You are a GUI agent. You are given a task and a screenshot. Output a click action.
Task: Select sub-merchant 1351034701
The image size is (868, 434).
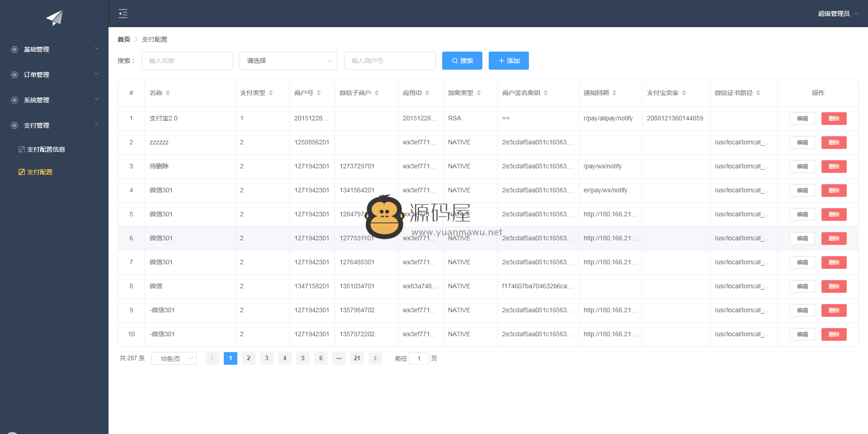coord(357,286)
